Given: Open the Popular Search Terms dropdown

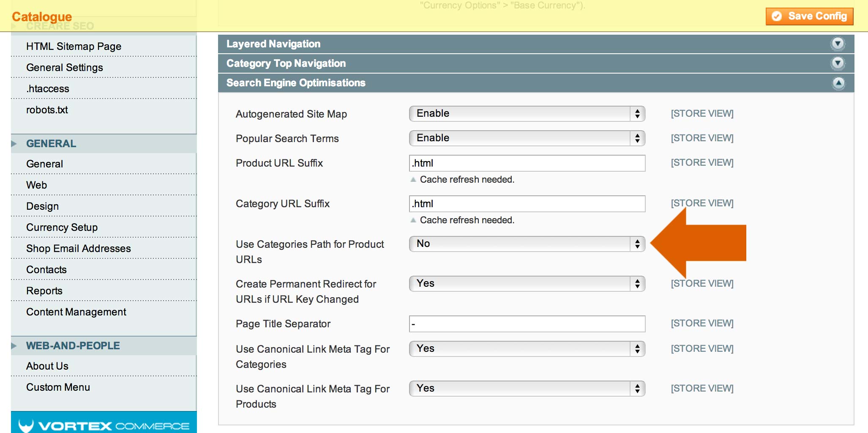Looking at the screenshot, I should tap(527, 138).
